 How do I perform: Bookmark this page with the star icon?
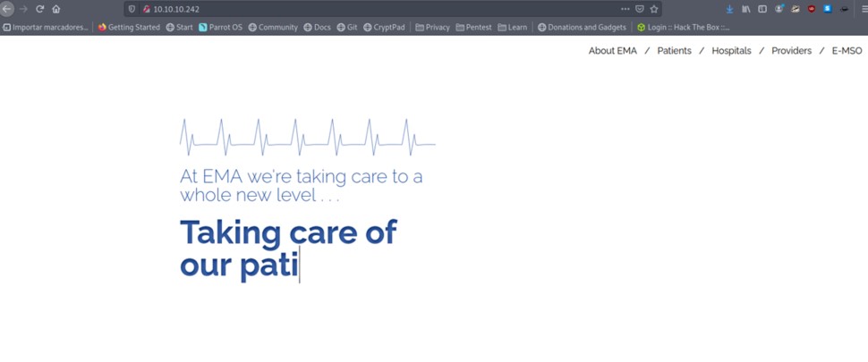(654, 9)
